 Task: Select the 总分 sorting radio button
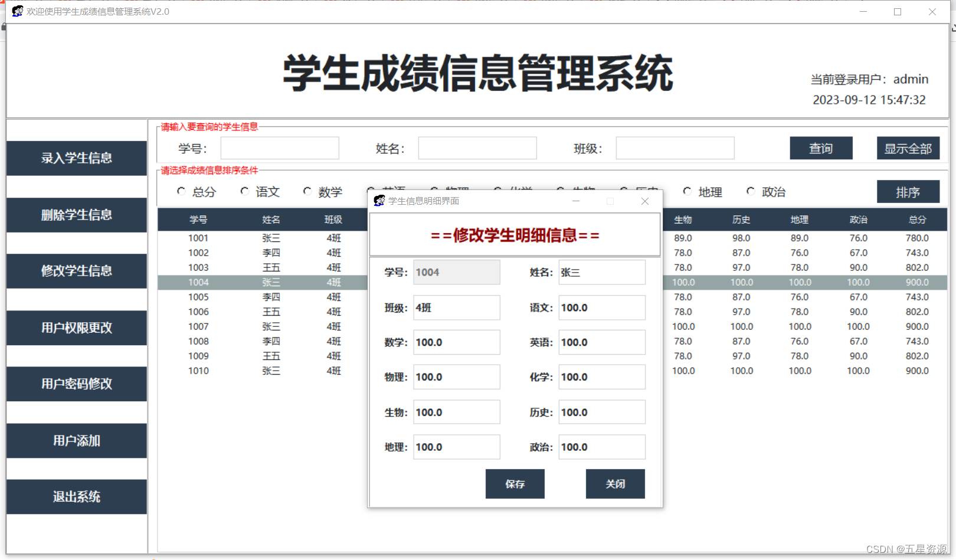pyautogui.click(x=181, y=191)
